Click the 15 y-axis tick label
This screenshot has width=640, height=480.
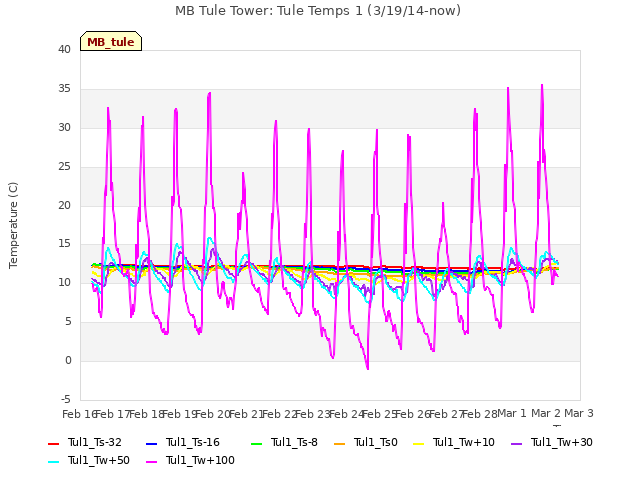tap(64, 244)
